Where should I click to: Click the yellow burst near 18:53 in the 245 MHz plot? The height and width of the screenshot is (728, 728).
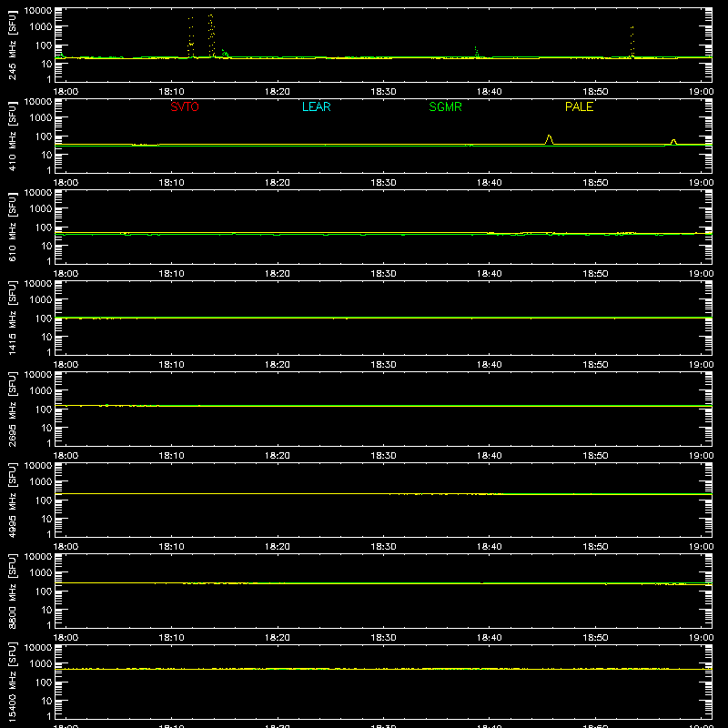[x=632, y=42]
